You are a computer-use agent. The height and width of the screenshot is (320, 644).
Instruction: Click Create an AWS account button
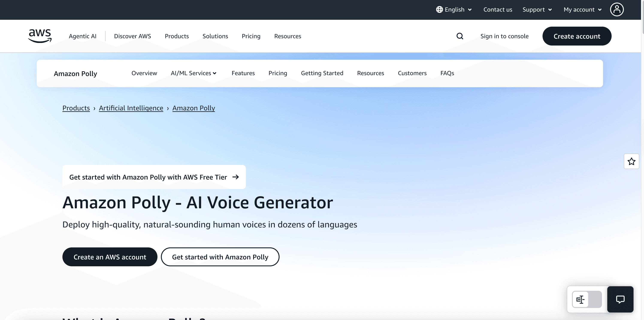tap(110, 257)
